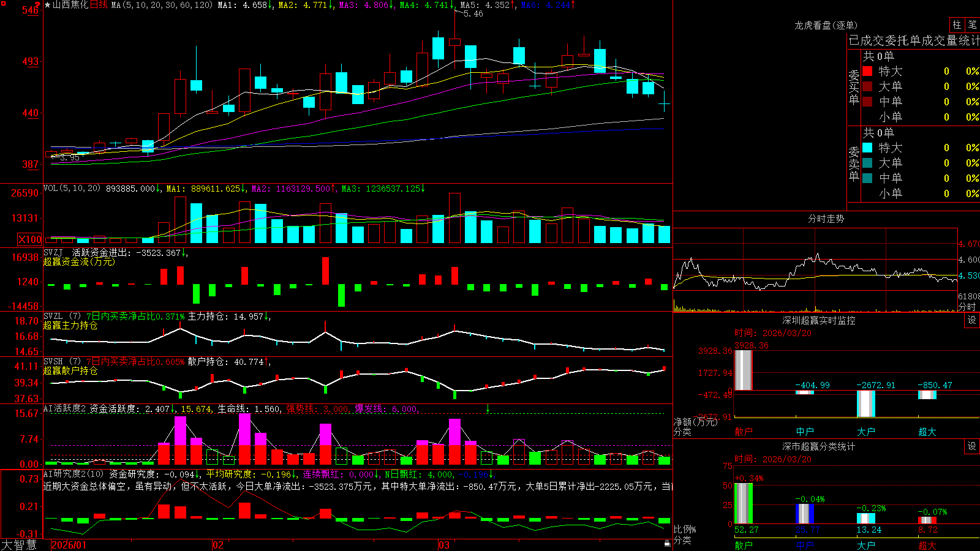Image resolution: width=980 pixels, height=551 pixels.
Task: Click the SVSH (7) indicator name
Action: (x=62, y=362)
